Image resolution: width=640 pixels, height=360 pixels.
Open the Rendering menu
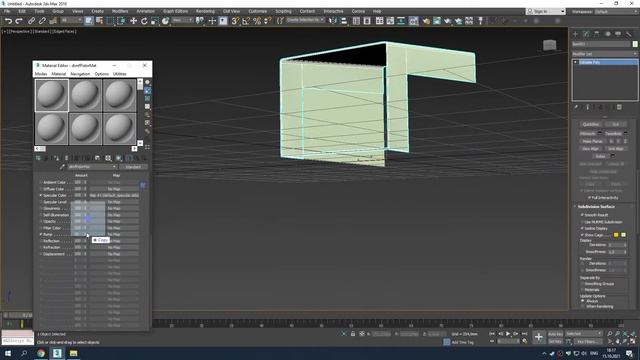pos(205,11)
